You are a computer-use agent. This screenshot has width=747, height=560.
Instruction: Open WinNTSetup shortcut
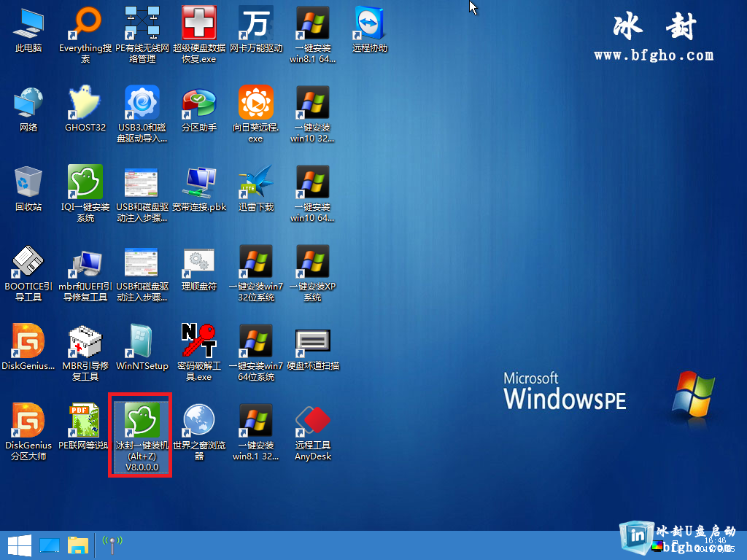point(142,348)
